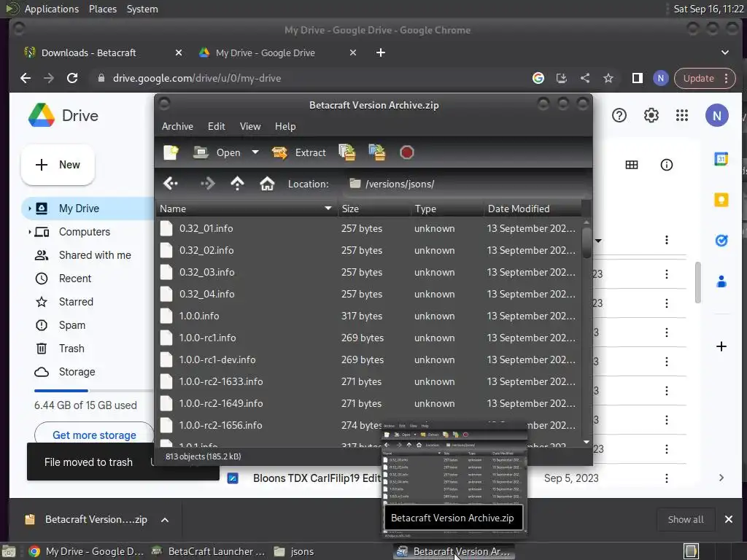Open Trash in the Drive sidebar
Image resolution: width=747 pixels, height=560 pixels.
71,349
